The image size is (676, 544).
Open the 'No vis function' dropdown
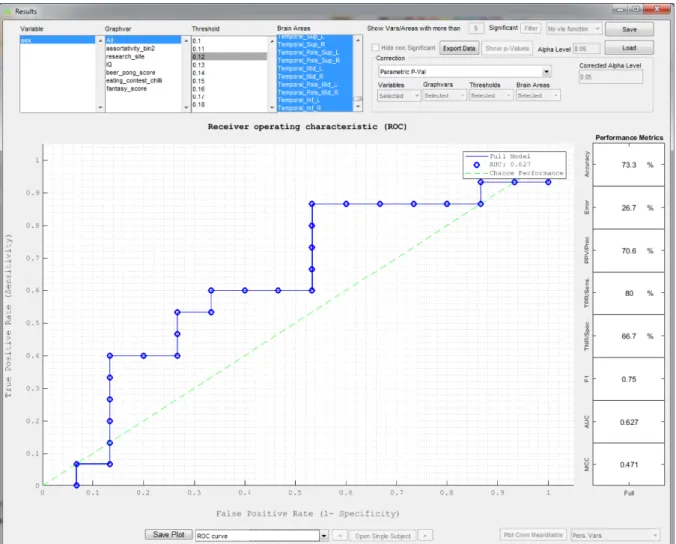click(574, 29)
